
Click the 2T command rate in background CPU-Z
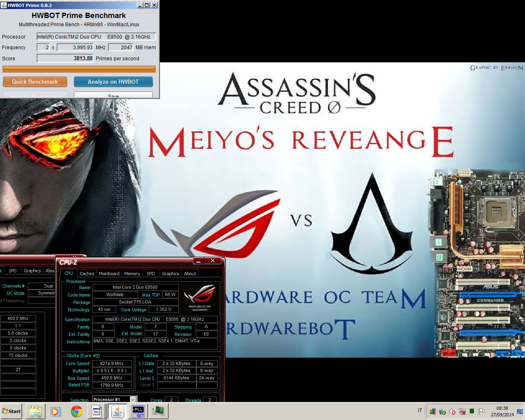click(18, 370)
